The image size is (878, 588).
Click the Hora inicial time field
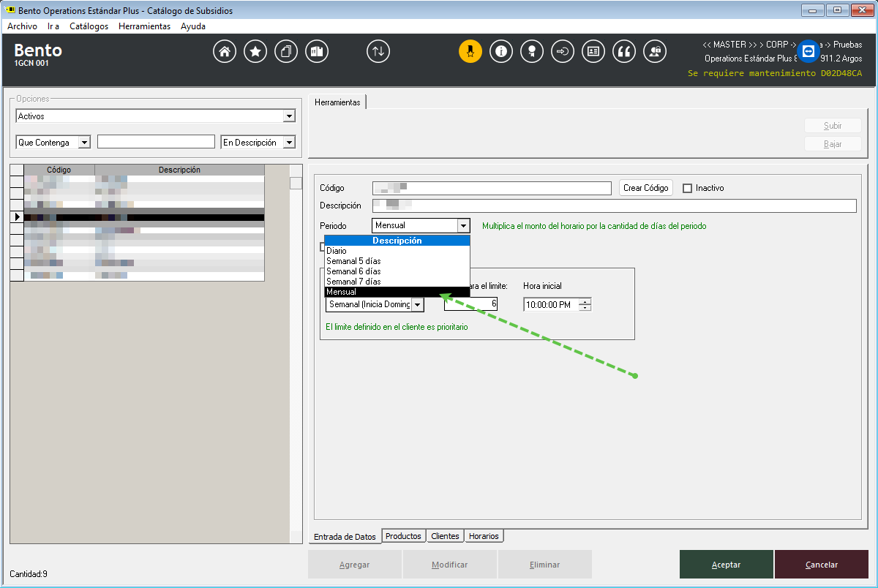point(552,304)
